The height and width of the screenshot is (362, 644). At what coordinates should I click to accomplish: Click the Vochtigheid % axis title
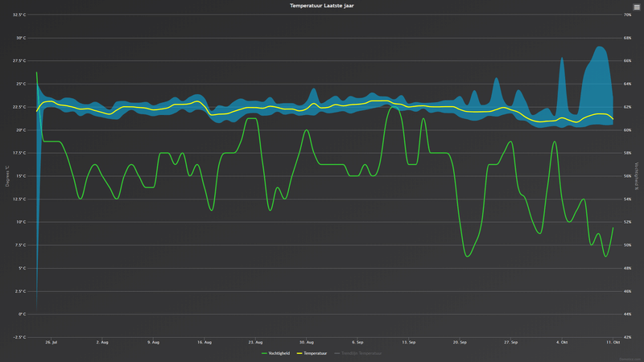click(637, 176)
